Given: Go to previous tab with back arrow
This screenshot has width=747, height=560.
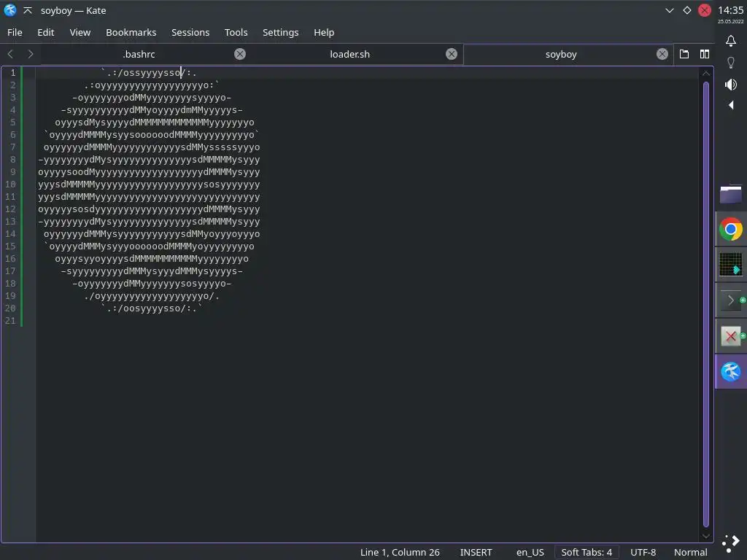Looking at the screenshot, I should click(10, 54).
